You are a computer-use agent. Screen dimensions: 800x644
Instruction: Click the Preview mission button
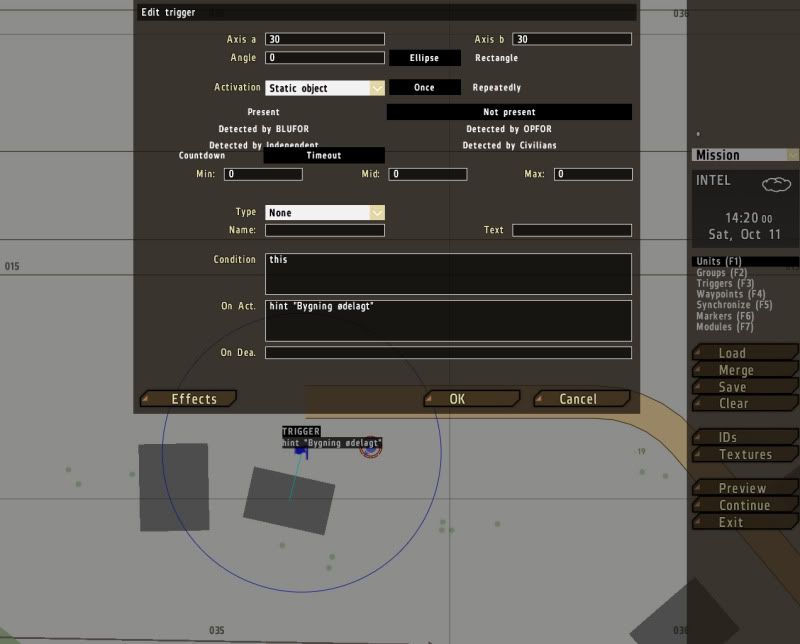[x=742, y=489]
